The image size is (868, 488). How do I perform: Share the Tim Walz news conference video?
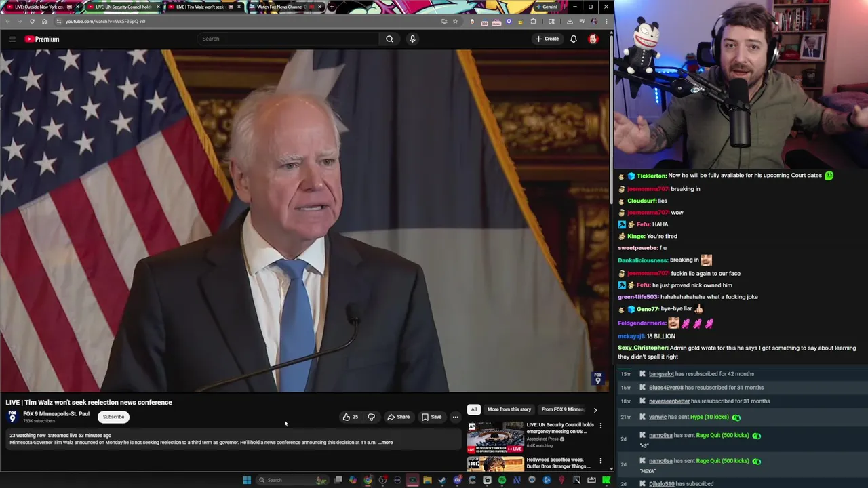pos(398,417)
